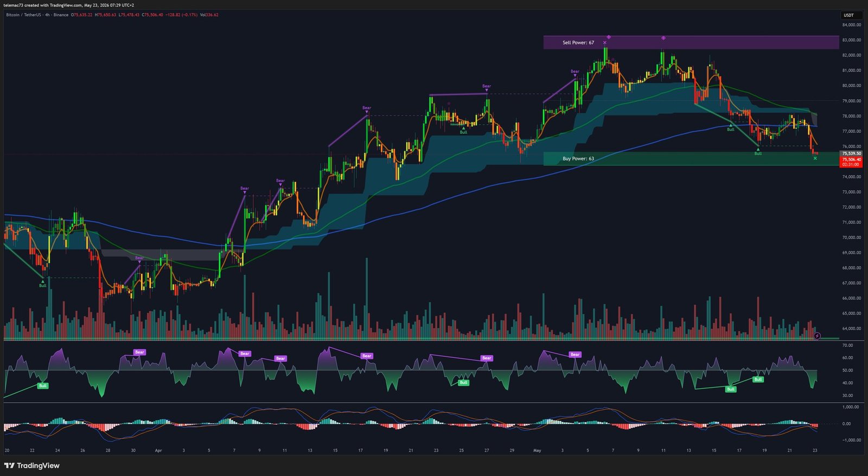The height and width of the screenshot is (476, 868).
Task: Click the gray 75,539.50 price label
Action: click(852, 153)
